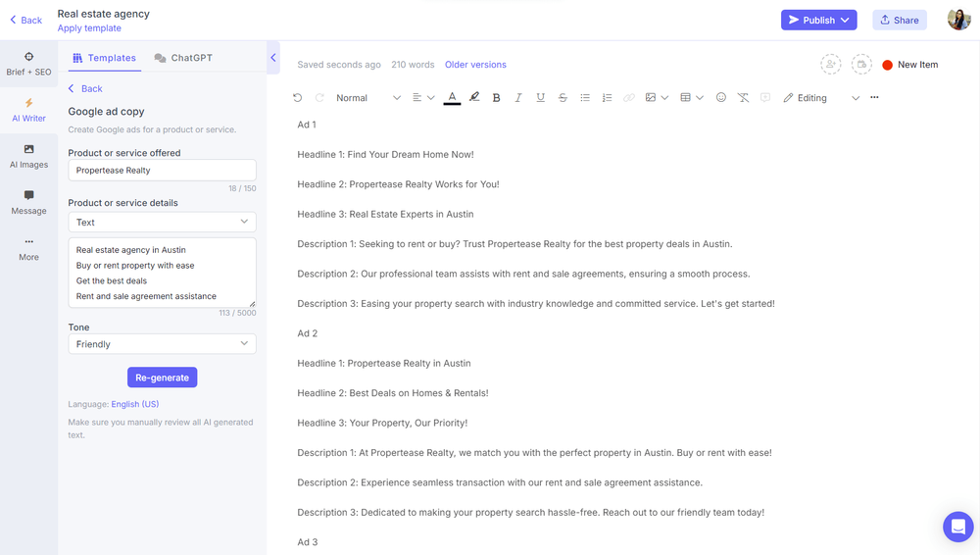Toggle strikethrough formatting
980x555 pixels.
(x=563, y=98)
